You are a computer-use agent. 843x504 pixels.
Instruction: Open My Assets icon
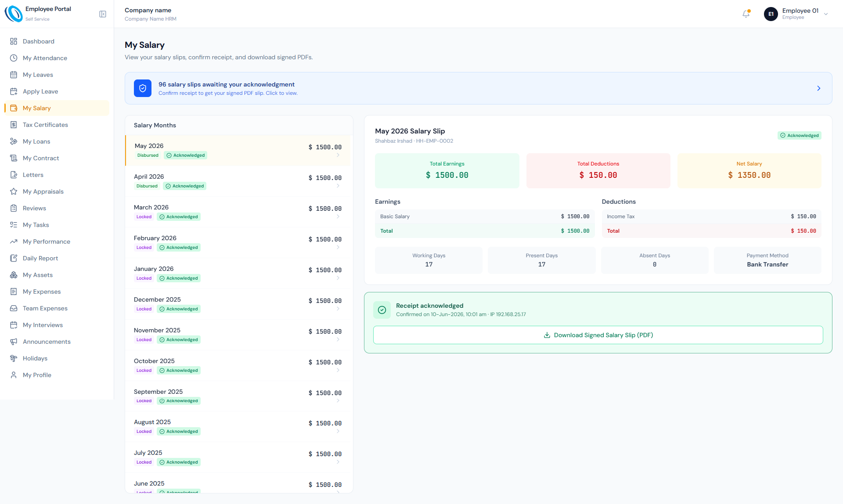14,275
